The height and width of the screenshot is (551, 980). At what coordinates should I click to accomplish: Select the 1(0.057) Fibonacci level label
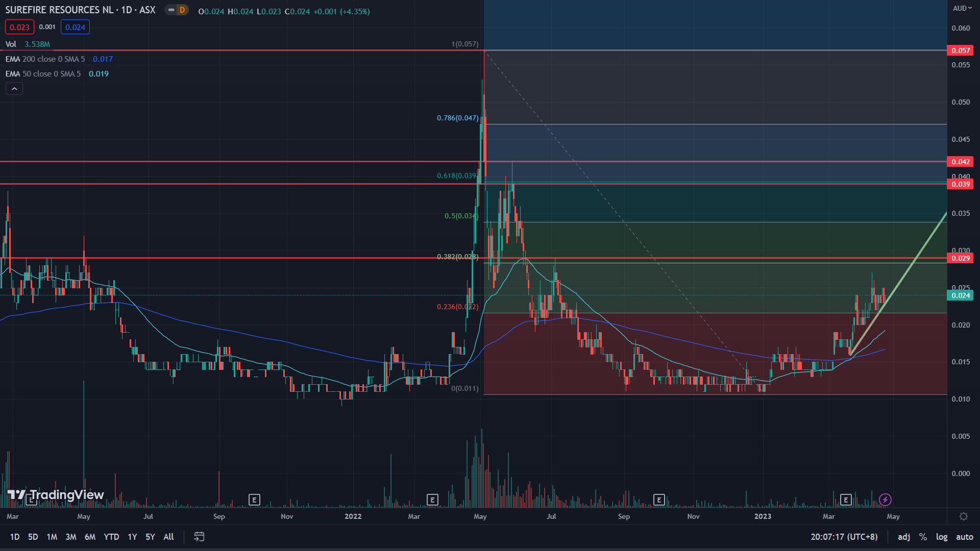click(465, 44)
